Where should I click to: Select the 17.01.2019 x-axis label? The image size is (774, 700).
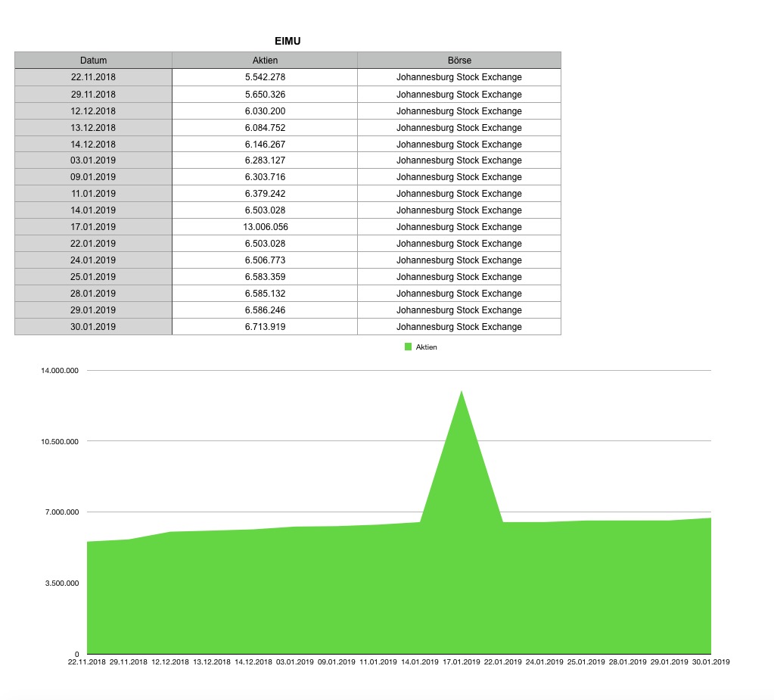coord(462,661)
